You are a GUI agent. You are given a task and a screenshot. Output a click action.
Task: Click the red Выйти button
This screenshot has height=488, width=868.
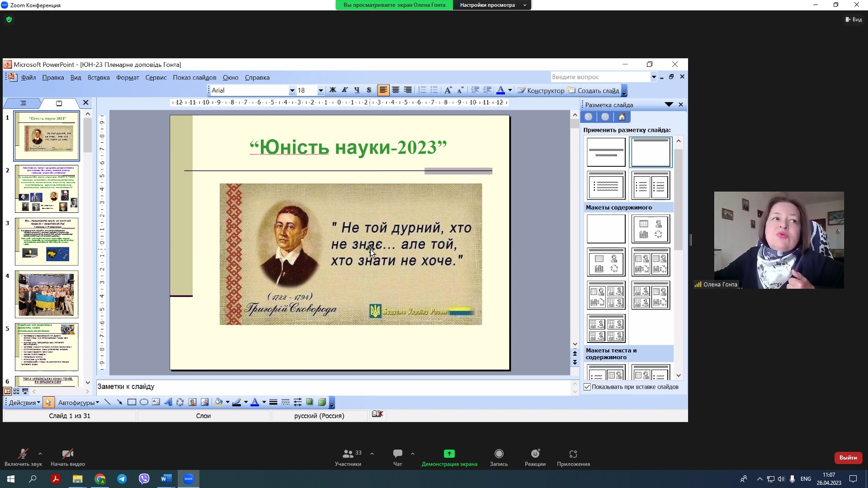[x=848, y=458]
